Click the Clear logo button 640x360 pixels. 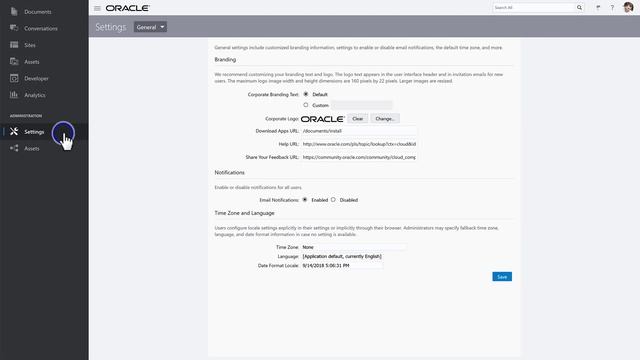(x=358, y=119)
